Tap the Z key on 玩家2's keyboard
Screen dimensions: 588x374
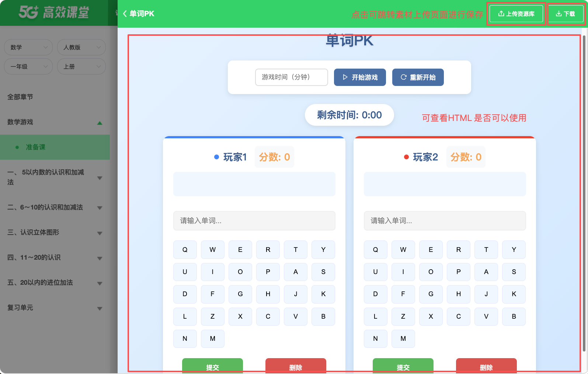(403, 316)
